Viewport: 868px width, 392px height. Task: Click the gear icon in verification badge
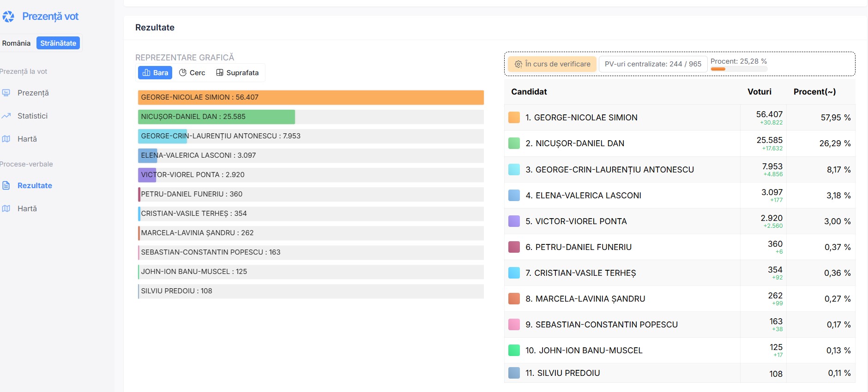tap(518, 64)
